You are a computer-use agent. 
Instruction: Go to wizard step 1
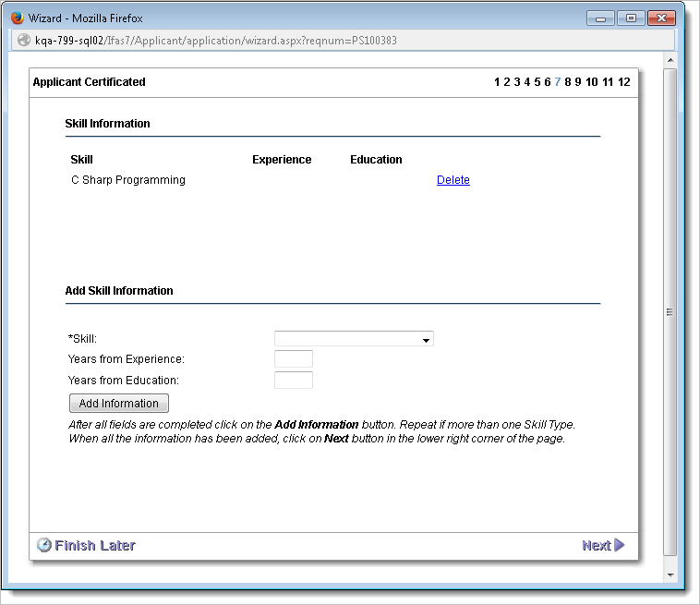(x=497, y=82)
